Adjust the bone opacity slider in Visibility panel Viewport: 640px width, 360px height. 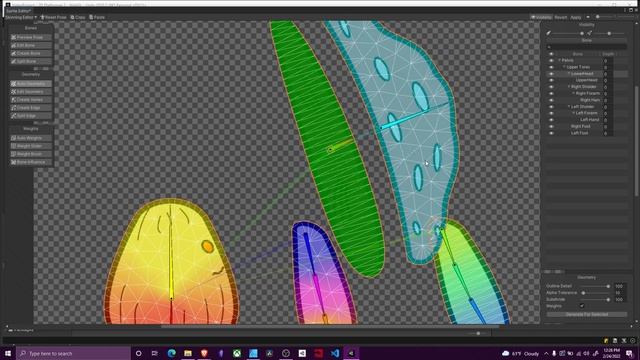pyautogui.click(x=567, y=33)
